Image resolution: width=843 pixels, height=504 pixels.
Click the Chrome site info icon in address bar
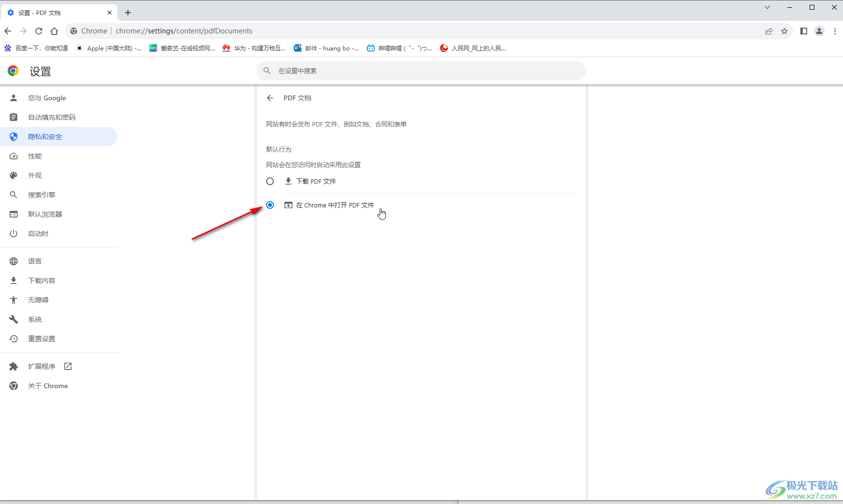(74, 31)
